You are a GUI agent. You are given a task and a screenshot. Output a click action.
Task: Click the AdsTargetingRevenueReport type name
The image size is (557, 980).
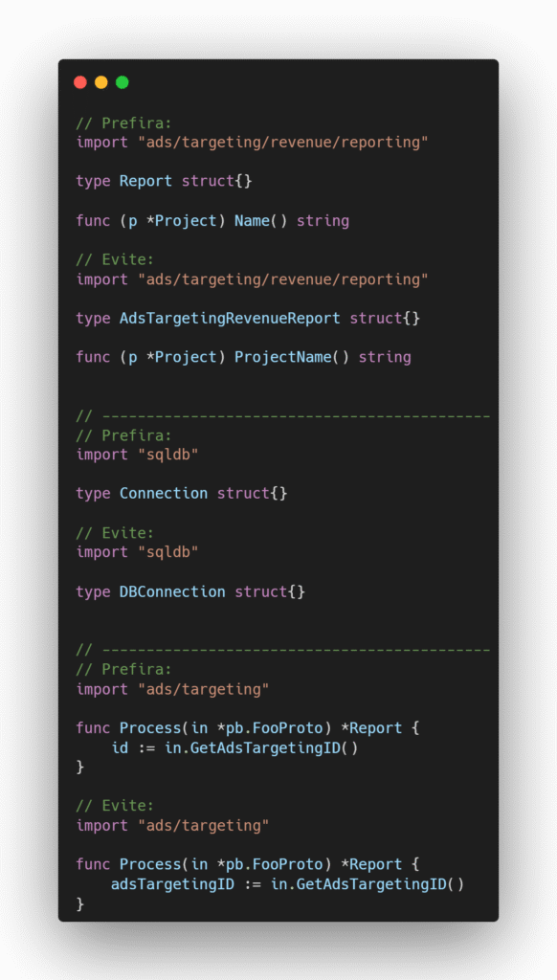(230, 318)
